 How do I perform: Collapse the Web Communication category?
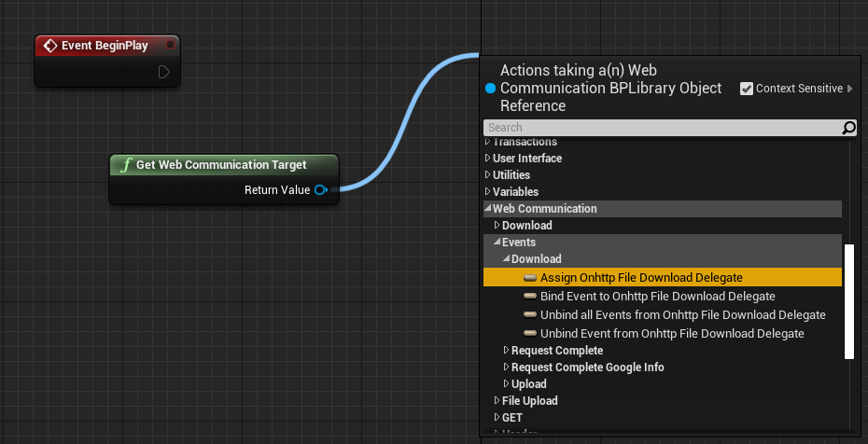(487, 209)
